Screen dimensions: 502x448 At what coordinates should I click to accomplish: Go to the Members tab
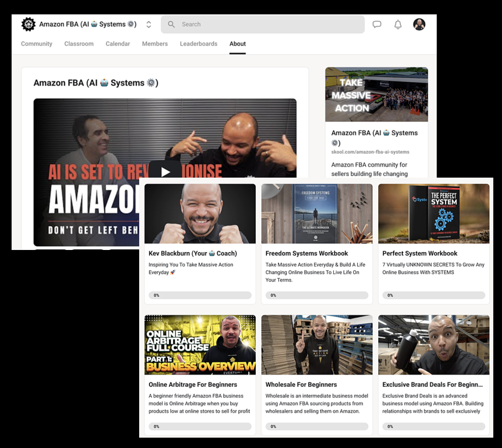coord(155,44)
